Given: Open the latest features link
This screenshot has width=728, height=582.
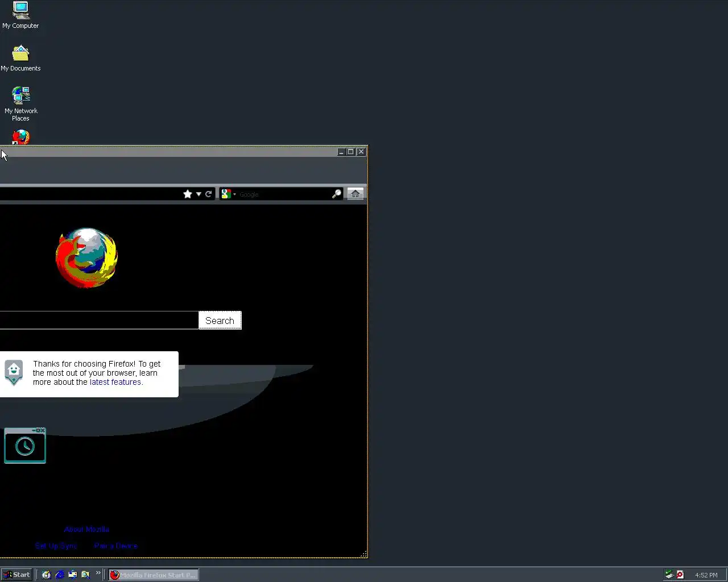Looking at the screenshot, I should (115, 382).
